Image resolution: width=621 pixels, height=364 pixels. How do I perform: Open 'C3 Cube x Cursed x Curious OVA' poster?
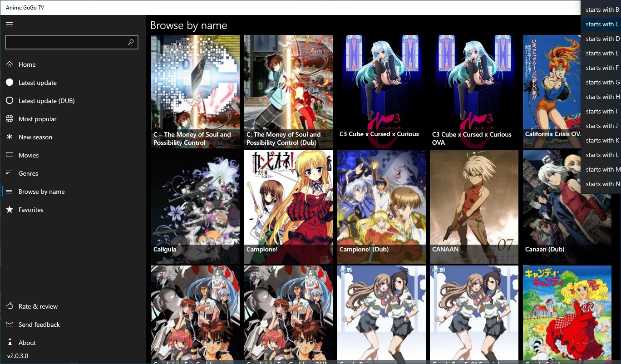pos(474,92)
